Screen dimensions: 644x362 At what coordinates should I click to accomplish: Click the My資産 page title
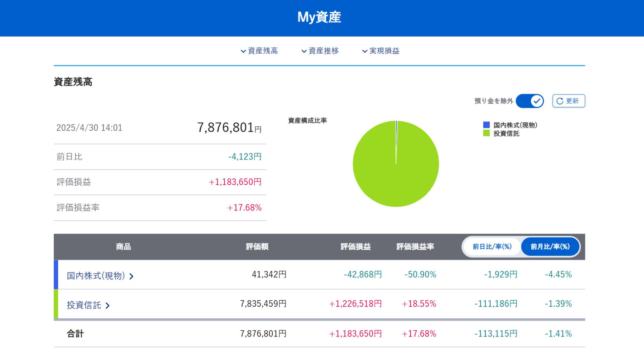[x=319, y=17]
